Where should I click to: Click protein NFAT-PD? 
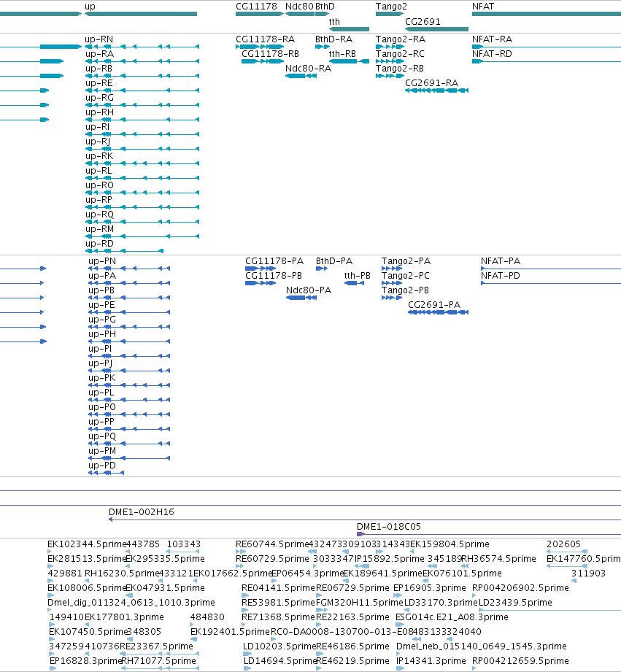click(501, 276)
